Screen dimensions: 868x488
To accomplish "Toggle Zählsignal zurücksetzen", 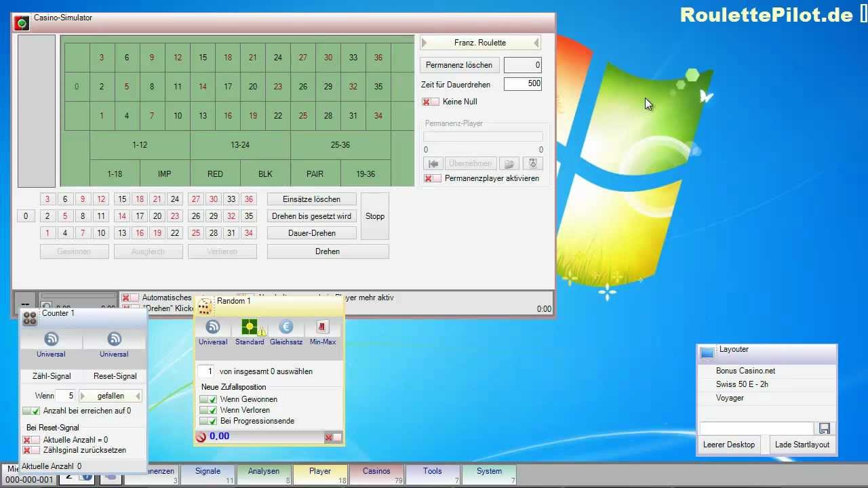I will [31, 450].
